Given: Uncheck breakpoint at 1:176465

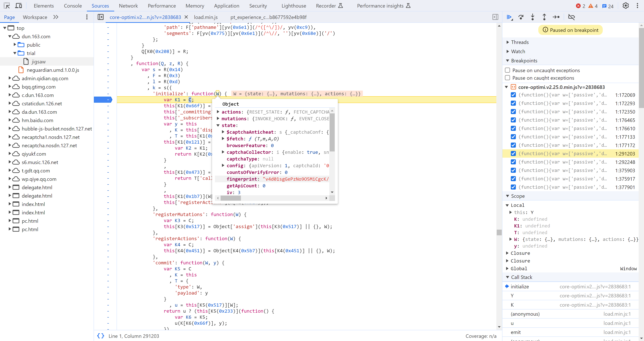Looking at the screenshot, I should pyautogui.click(x=513, y=120).
